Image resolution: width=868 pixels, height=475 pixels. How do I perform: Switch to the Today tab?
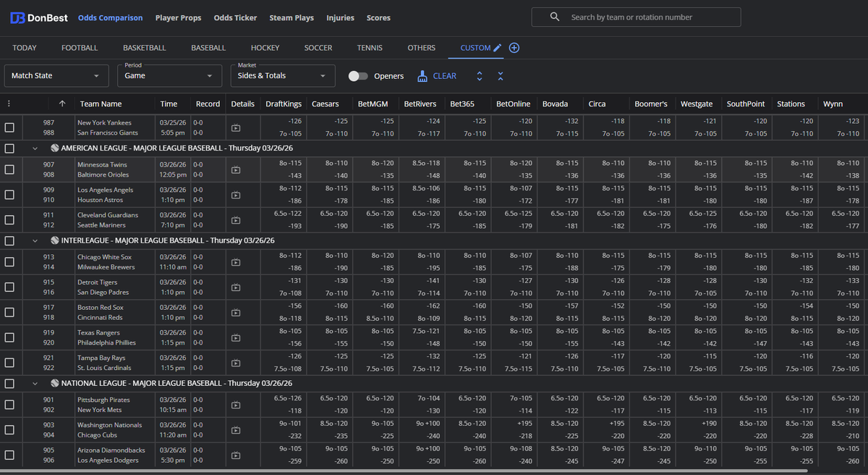click(25, 48)
